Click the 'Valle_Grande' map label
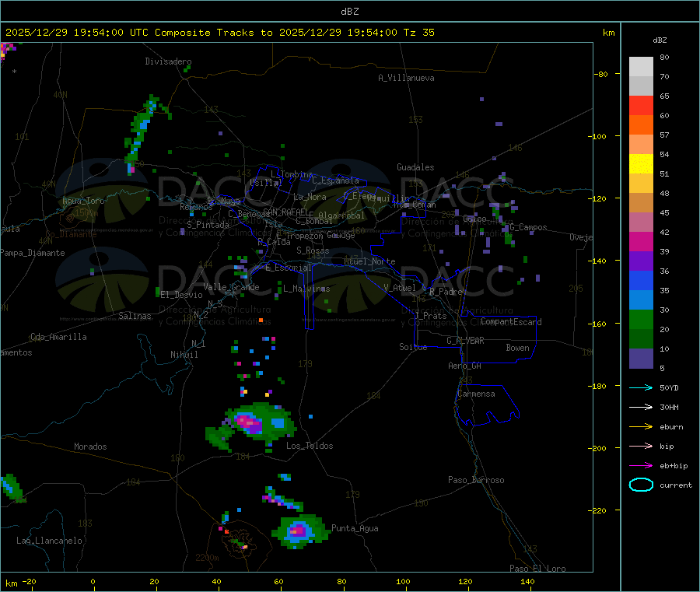 click(x=231, y=287)
